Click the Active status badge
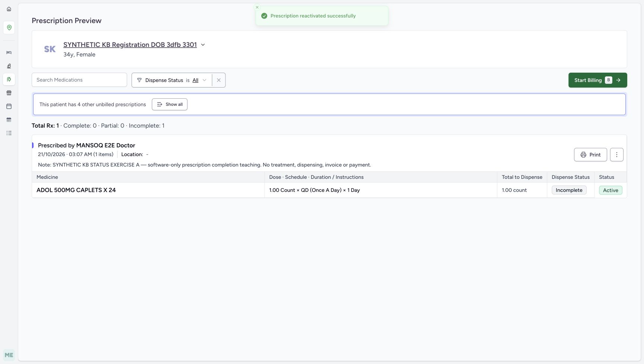The height and width of the screenshot is (364, 644). pyautogui.click(x=610, y=190)
